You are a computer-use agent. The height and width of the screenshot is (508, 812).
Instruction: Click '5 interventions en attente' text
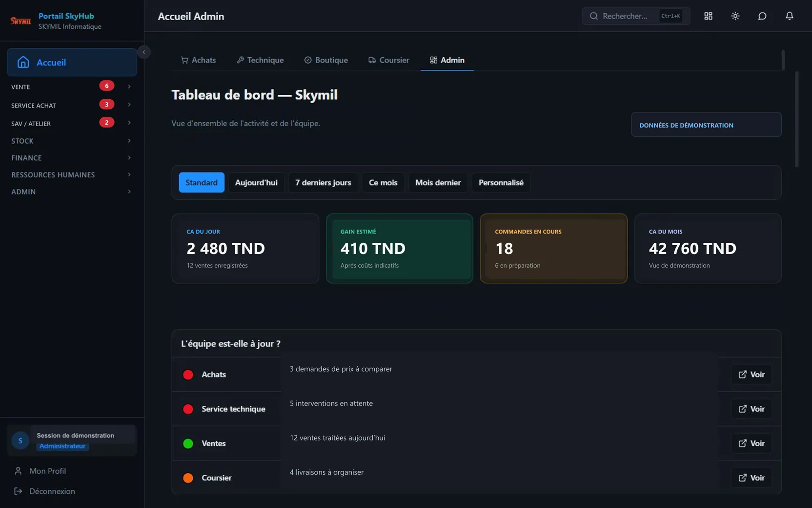331,403
